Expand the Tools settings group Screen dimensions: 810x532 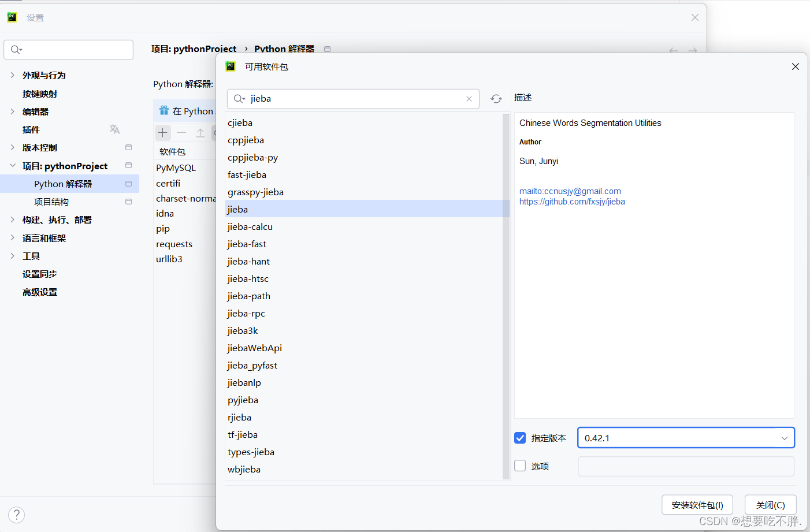click(13, 256)
